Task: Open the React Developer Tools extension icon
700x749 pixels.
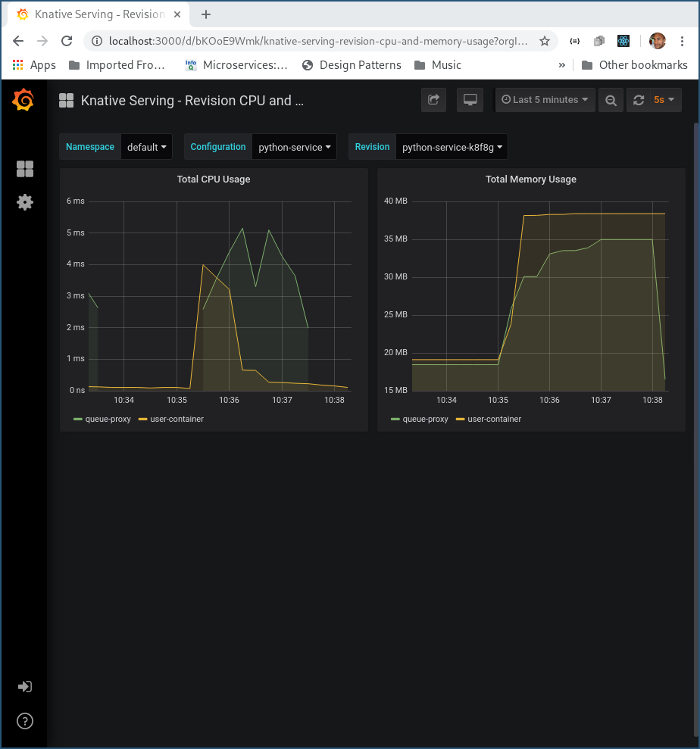Action: click(x=623, y=41)
